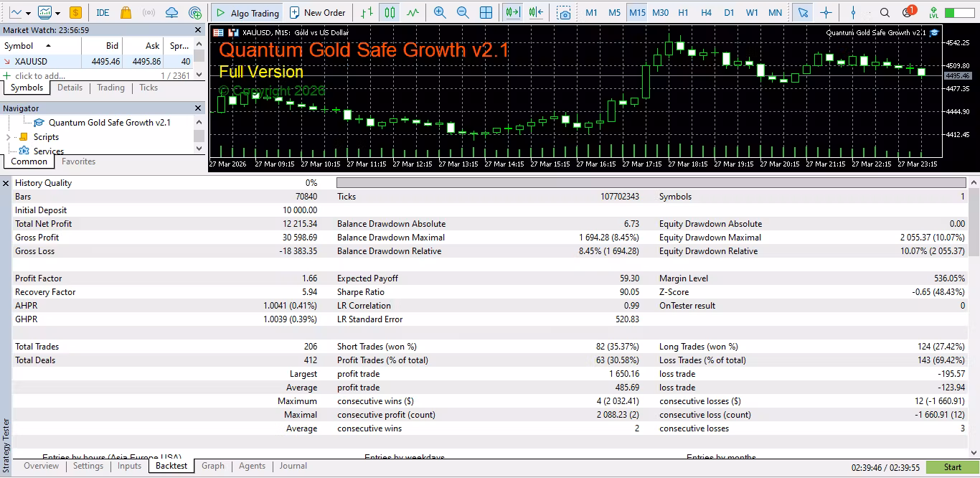980x478 pixels.
Task: Switch chart to bar chart style
Action: [x=367, y=13]
